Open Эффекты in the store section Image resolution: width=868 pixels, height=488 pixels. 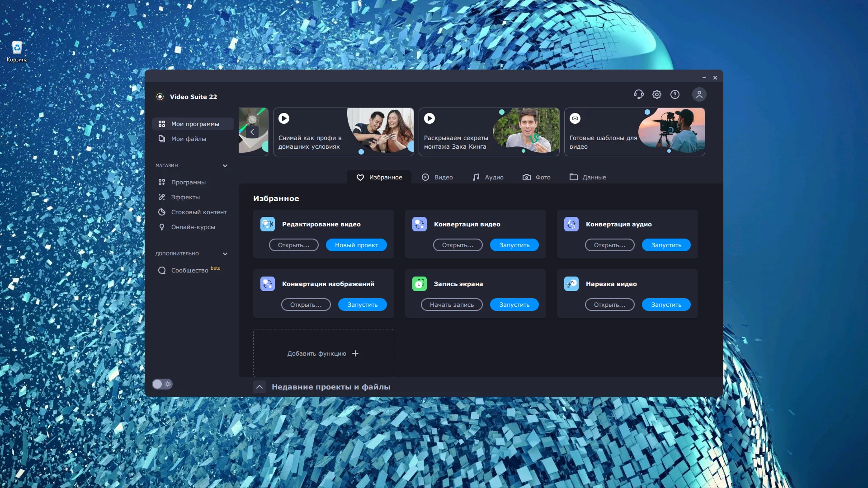coord(193,197)
